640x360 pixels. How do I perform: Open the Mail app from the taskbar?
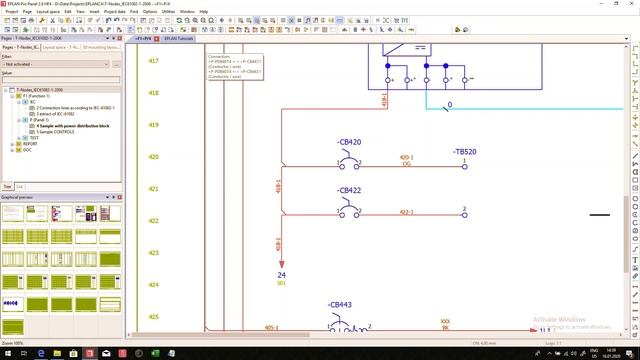coord(106,353)
